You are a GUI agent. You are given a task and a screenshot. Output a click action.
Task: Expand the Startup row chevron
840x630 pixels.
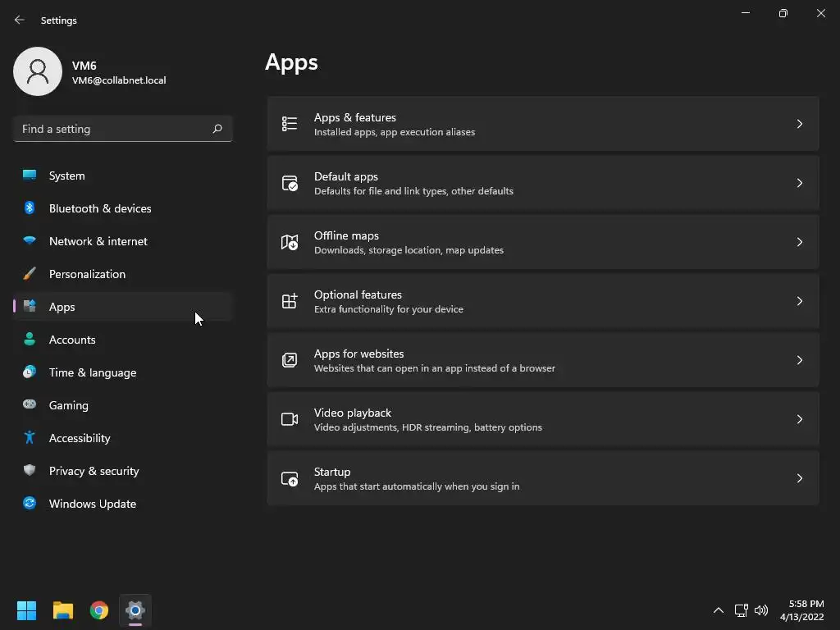pyautogui.click(x=800, y=478)
